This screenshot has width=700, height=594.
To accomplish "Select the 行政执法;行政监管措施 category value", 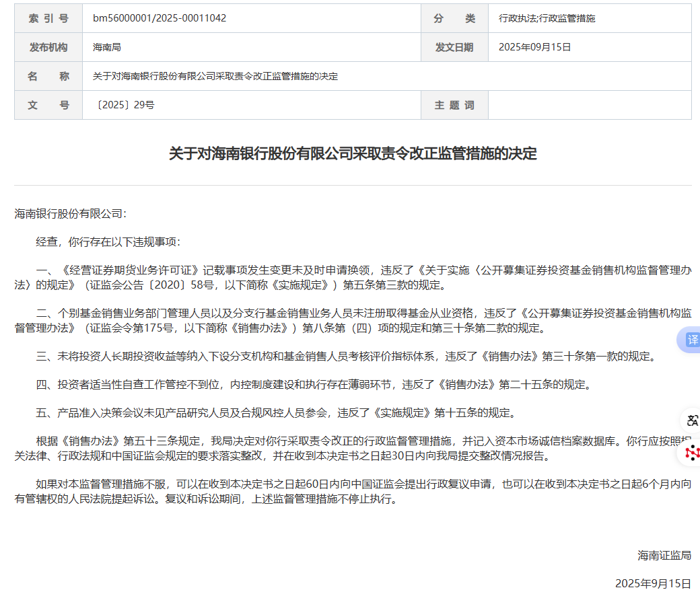I will pos(547,18).
